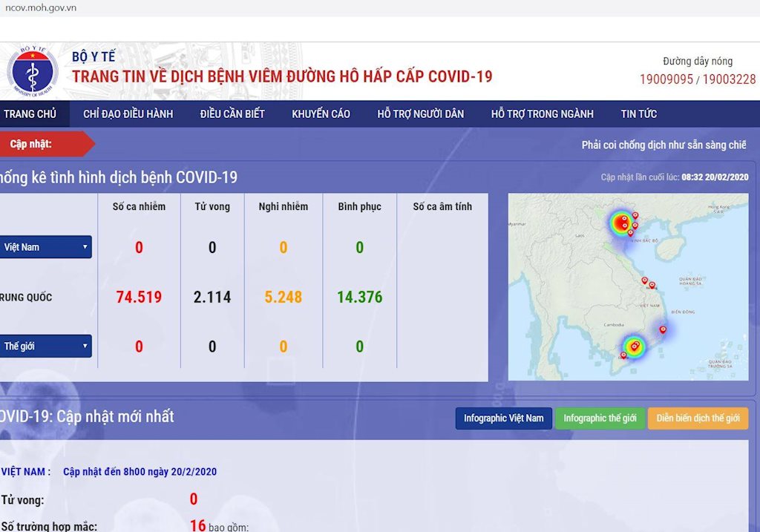Open Hỗ trợ trong ngành menu
Screen dimensions: 760x532
[542, 114]
